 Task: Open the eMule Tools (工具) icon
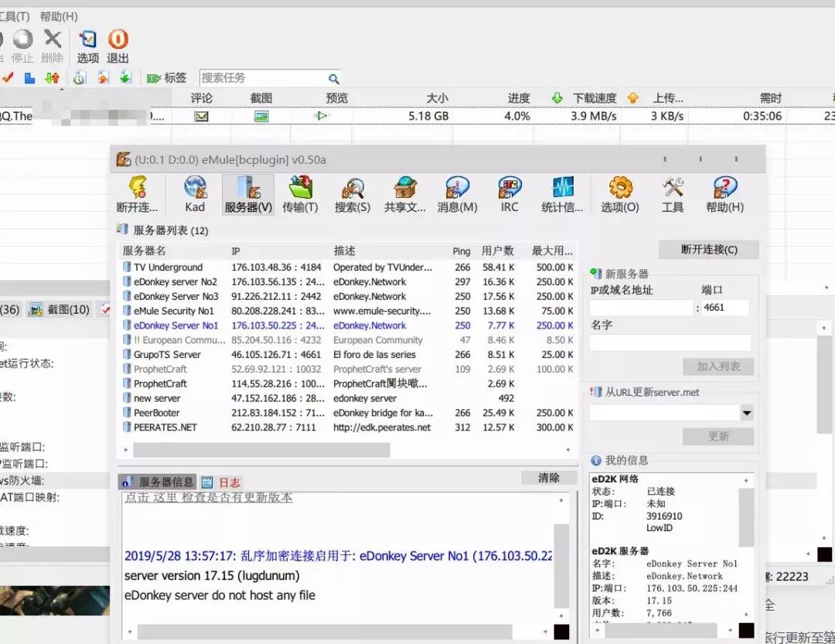[x=673, y=194]
